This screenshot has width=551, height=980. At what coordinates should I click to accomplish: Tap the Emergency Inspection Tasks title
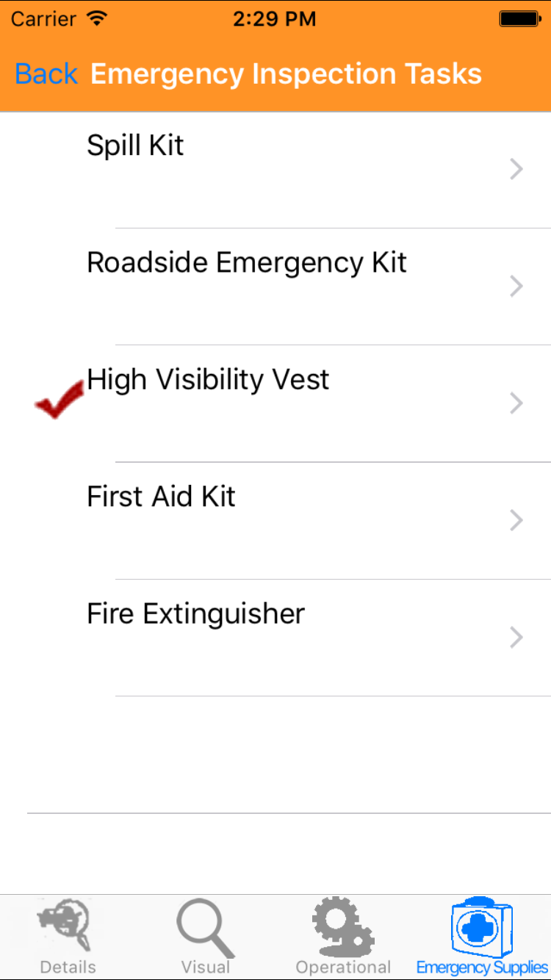tap(286, 74)
